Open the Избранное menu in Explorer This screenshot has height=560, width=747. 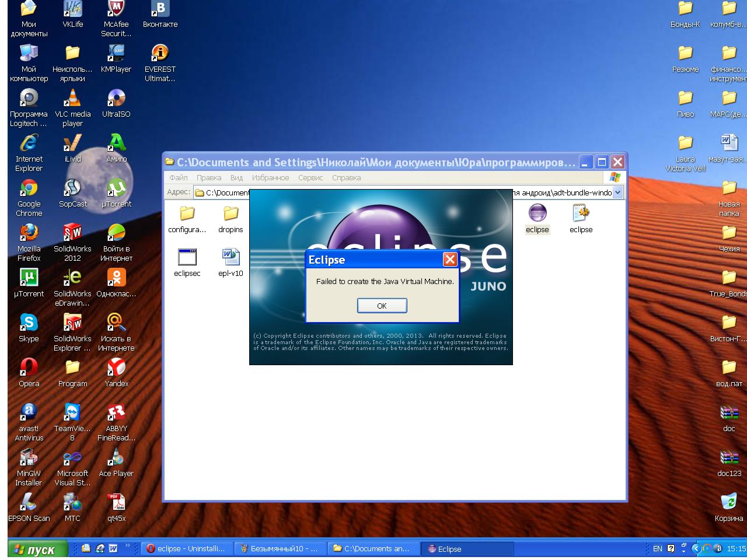(x=270, y=177)
